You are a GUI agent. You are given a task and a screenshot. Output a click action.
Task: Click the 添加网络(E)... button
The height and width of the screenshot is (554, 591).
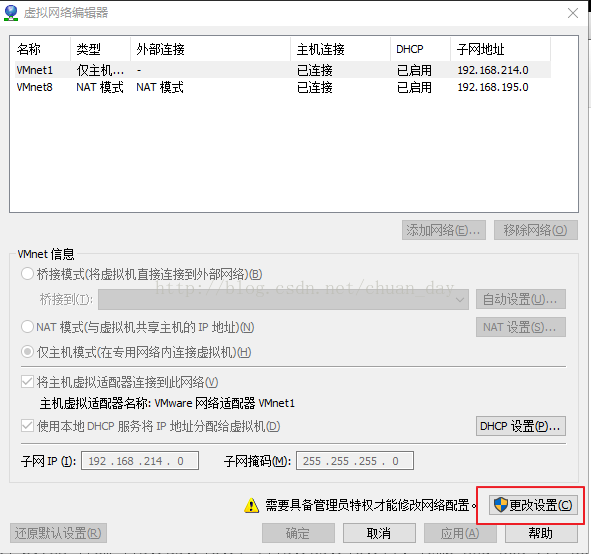pos(444,230)
